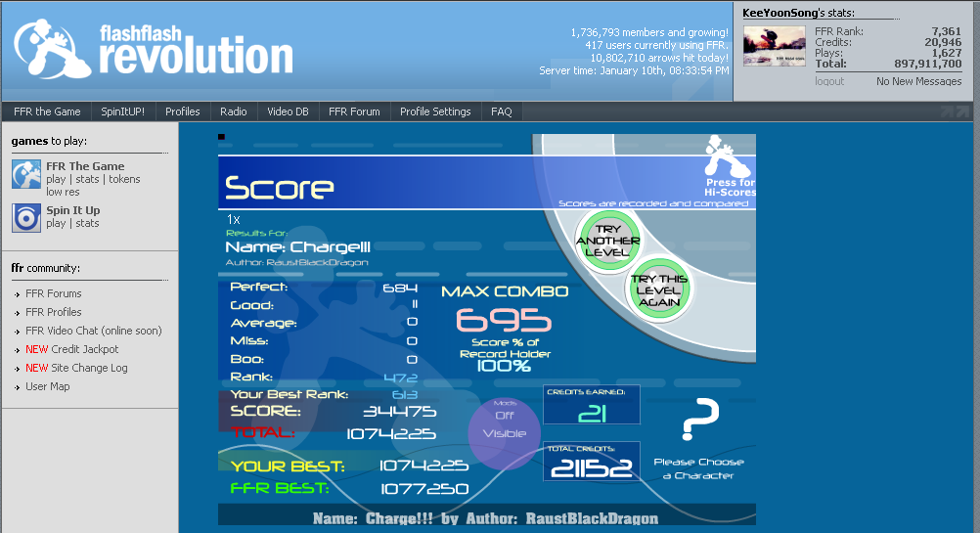The height and width of the screenshot is (533, 980).
Task: Open Profile Settings in navigation bar
Action: [435, 111]
